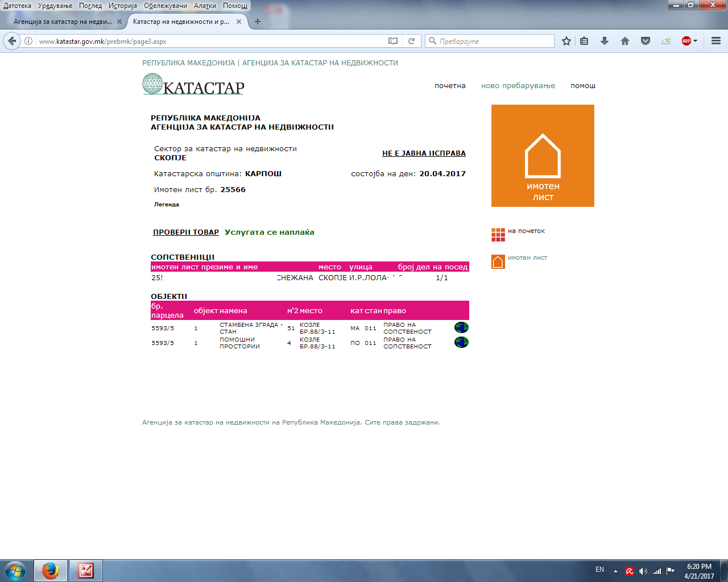Open the Firefox downloads arrow icon
The height and width of the screenshot is (582, 728).
pos(605,41)
